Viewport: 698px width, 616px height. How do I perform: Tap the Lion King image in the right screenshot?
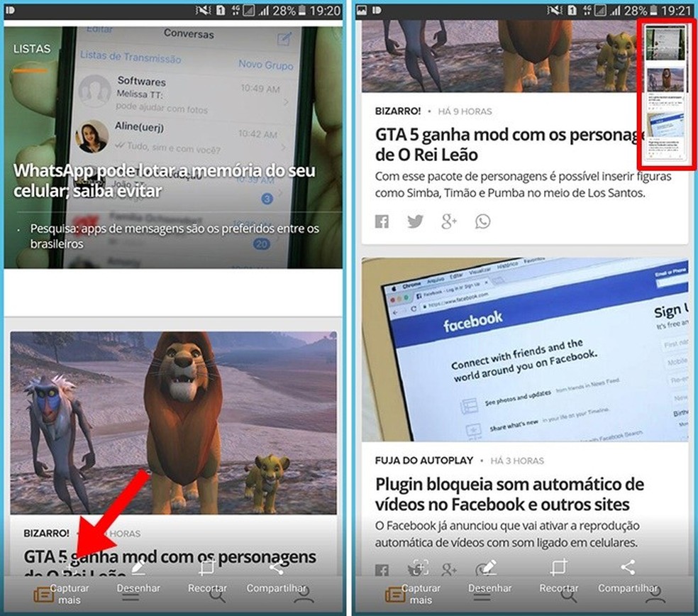pyautogui.click(x=499, y=56)
